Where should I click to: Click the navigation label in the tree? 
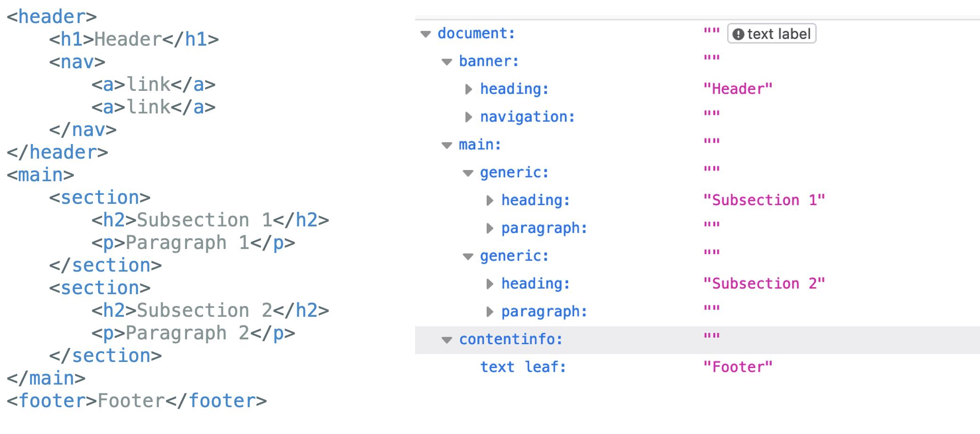pos(527,117)
